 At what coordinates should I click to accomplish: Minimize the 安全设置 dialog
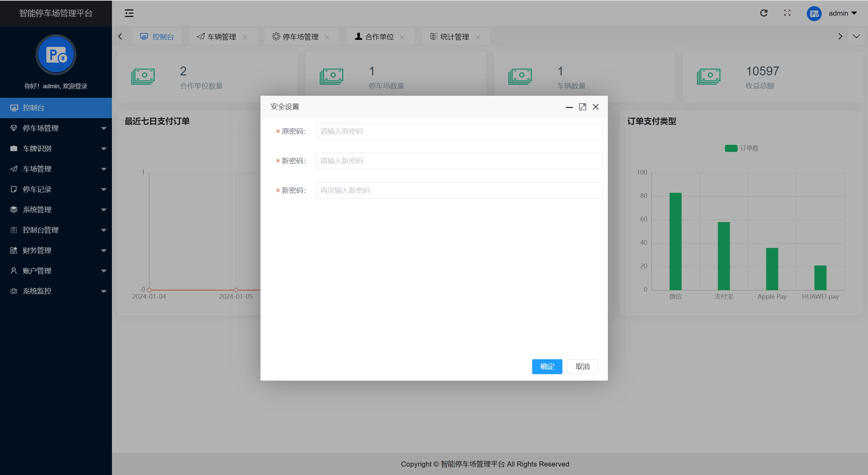569,107
